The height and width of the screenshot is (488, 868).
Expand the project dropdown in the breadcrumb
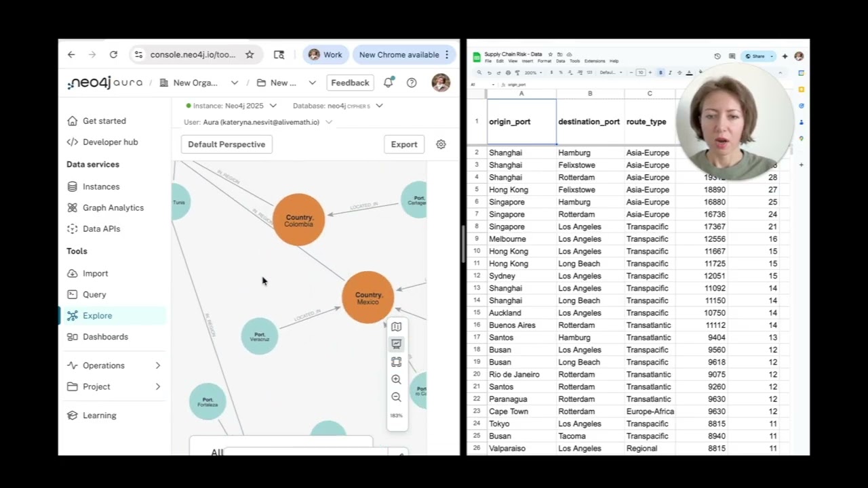pos(312,83)
